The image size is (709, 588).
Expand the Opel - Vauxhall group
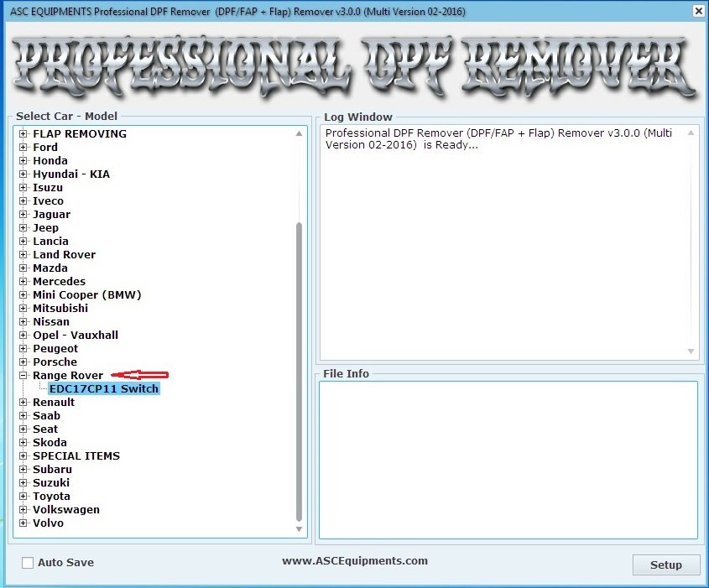[23, 335]
